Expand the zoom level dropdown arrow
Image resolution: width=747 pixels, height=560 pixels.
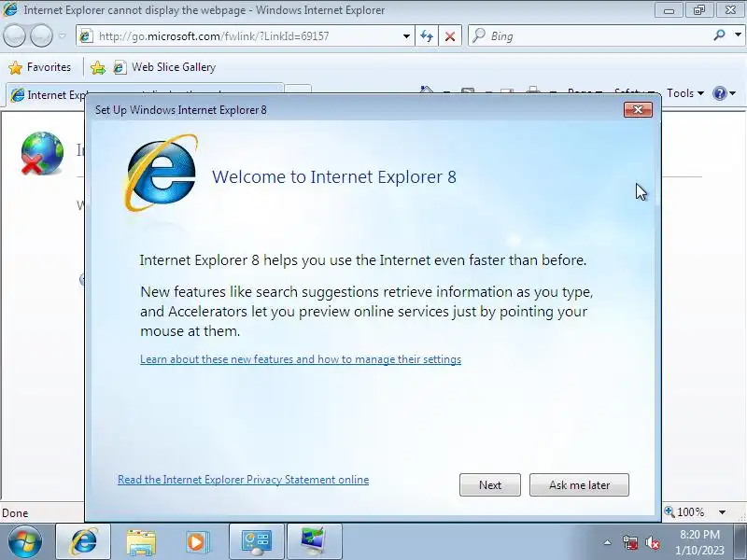coord(722,512)
